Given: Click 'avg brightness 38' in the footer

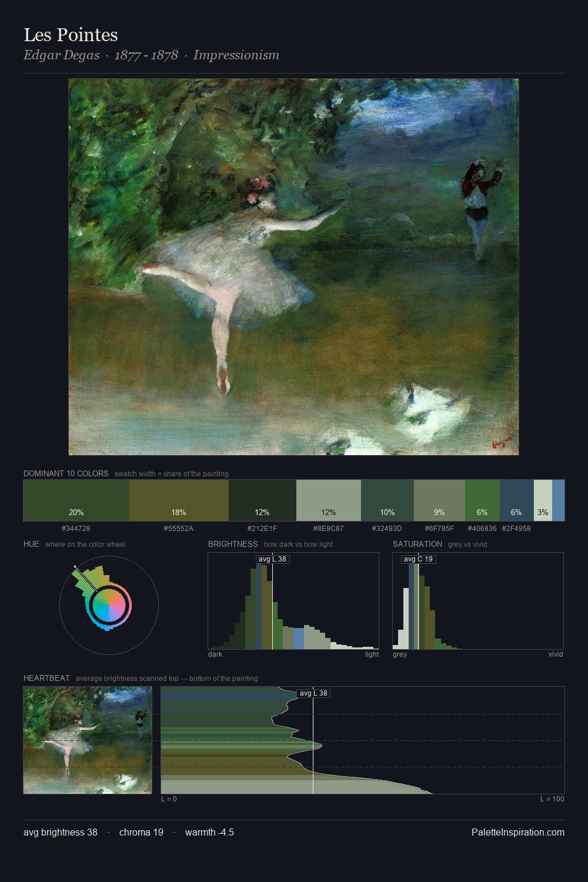Looking at the screenshot, I should [x=61, y=832].
